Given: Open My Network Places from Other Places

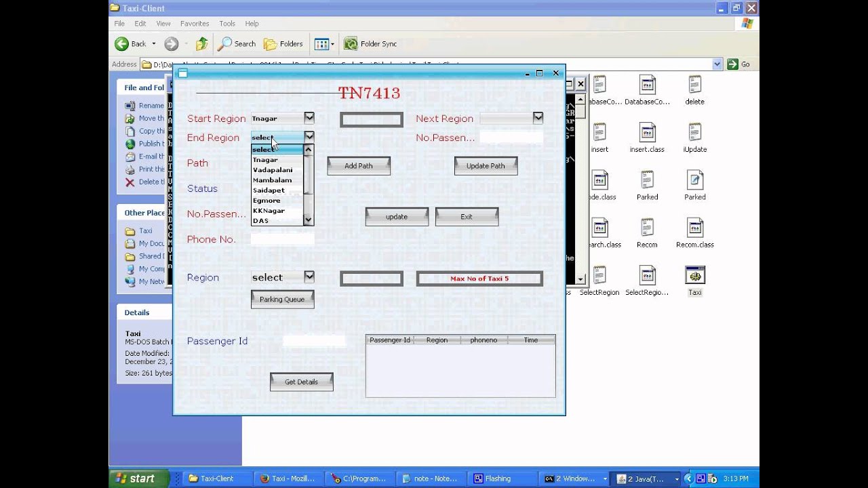Looking at the screenshot, I should click(144, 282).
